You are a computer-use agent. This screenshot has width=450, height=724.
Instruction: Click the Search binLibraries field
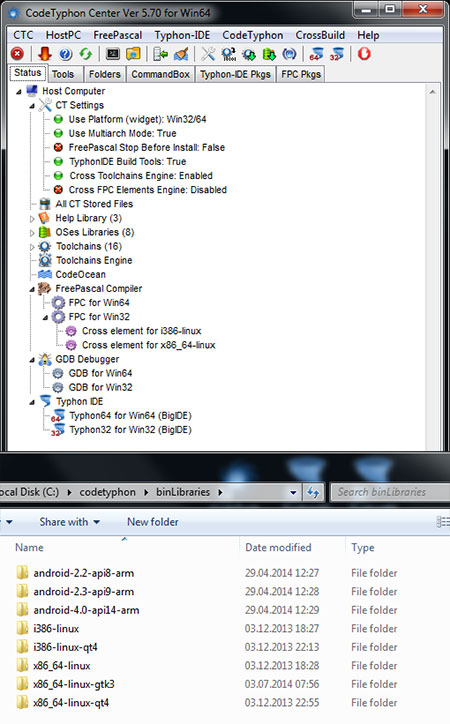point(390,492)
